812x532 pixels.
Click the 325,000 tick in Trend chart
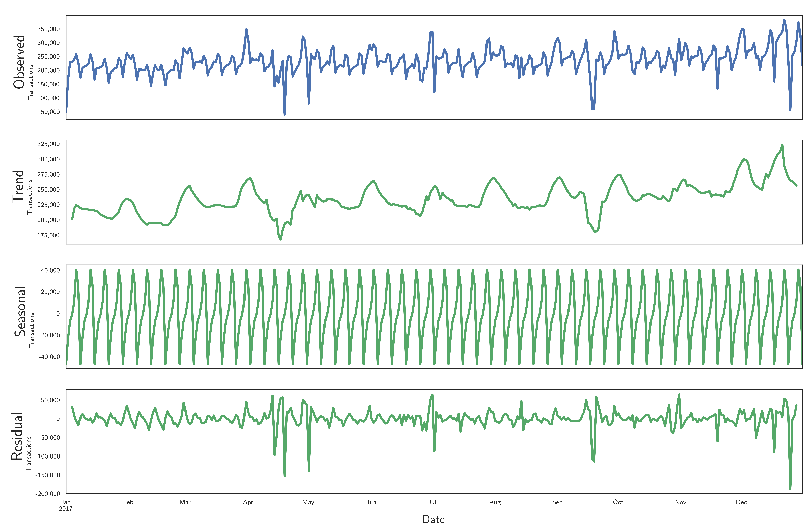pos(48,144)
